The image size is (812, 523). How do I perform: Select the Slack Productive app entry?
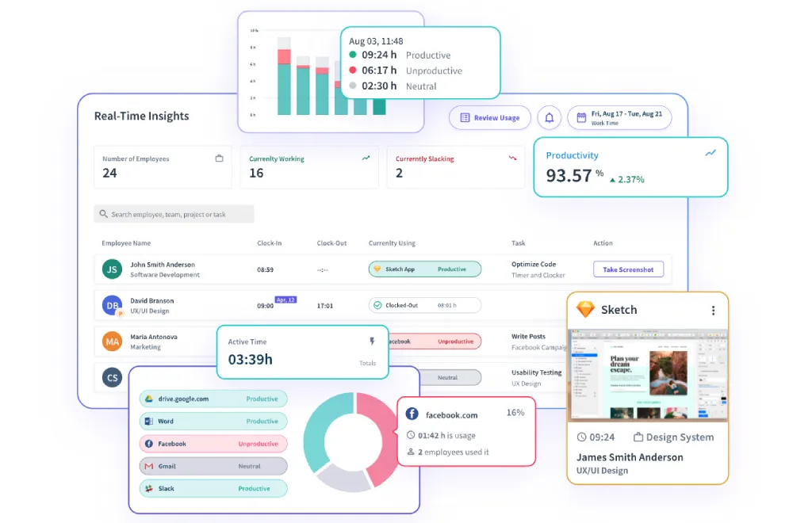click(x=213, y=489)
